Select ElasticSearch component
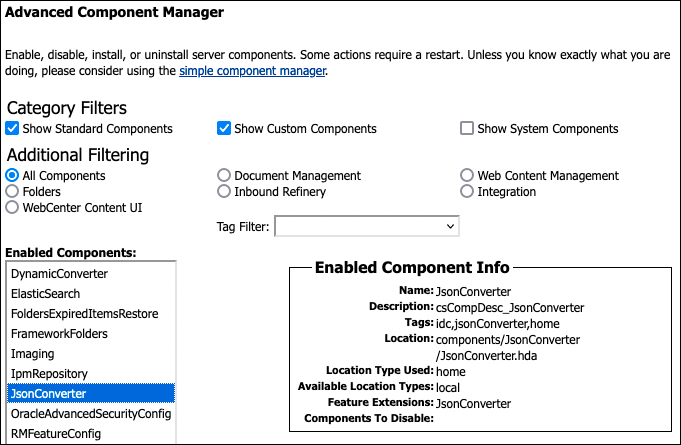This screenshot has height=445, width=681. 91,294
